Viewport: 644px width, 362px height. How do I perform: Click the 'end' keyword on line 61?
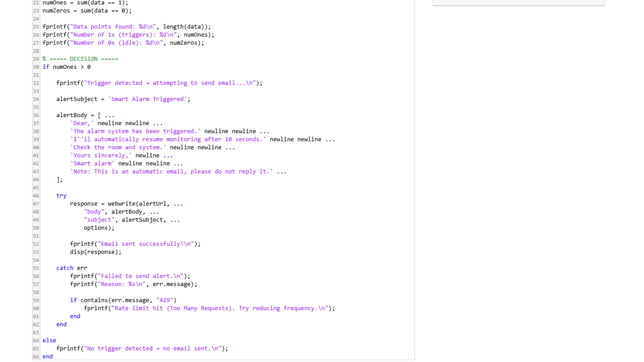coord(75,316)
